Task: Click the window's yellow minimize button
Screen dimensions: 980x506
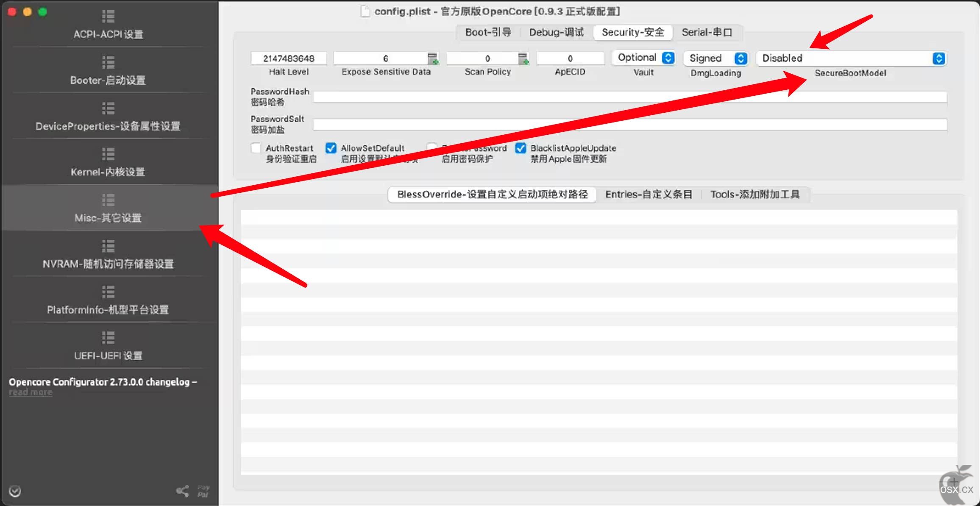Action: point(27,12)
